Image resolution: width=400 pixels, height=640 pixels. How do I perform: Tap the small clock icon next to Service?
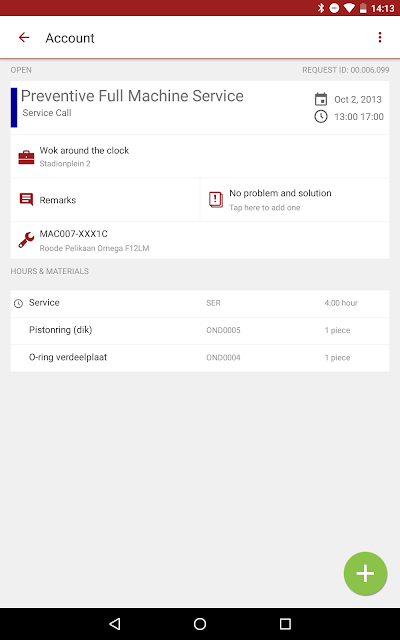click(x=18, y=303)
